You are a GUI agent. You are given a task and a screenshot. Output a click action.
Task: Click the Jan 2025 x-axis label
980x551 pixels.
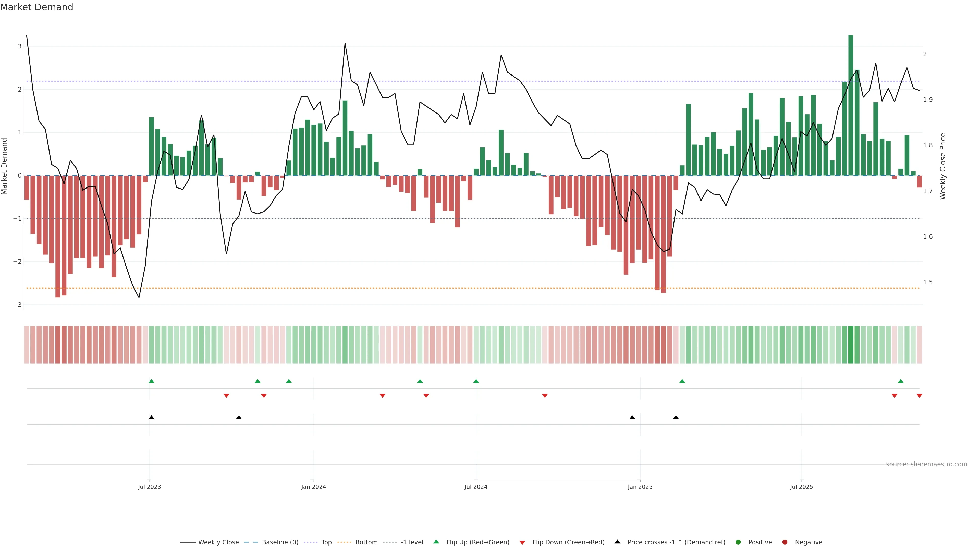pos(640,487)
